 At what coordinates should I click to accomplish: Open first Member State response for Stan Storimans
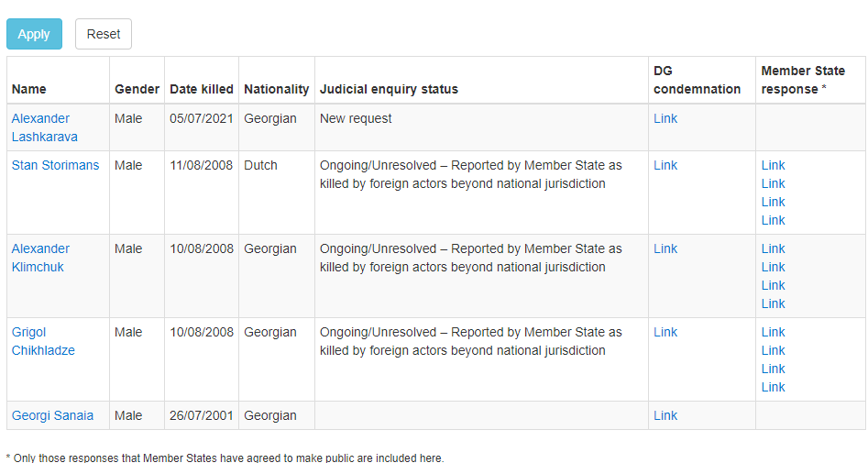pos(773,165)
